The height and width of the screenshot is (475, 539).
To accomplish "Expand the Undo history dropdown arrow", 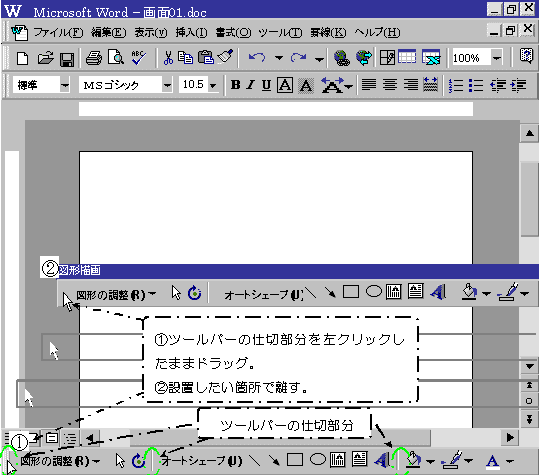I will click(279, 58).
